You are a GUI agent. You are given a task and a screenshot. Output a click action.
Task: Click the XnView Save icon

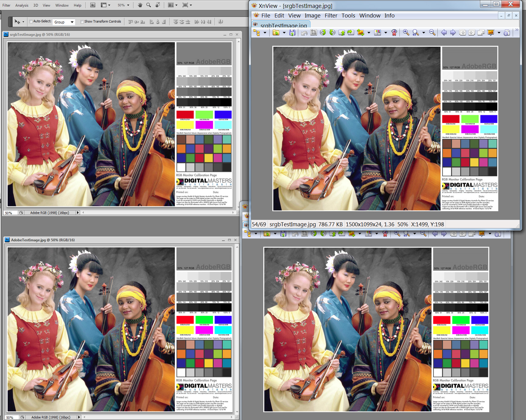pos(292,33)
